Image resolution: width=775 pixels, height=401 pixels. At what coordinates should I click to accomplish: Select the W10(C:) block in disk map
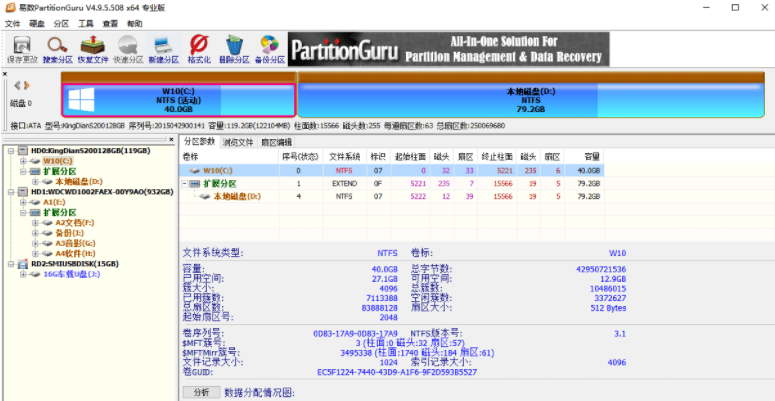click(x=179, y=100)
